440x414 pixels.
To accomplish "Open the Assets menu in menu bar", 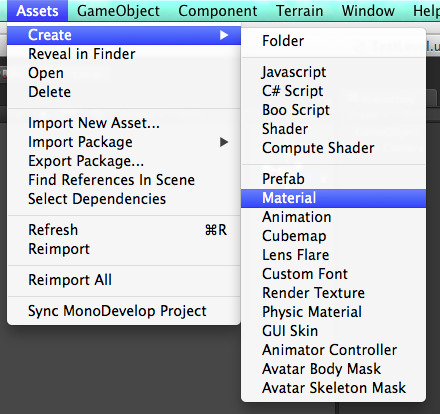I will pyautogui.click(x=37, y=11).
